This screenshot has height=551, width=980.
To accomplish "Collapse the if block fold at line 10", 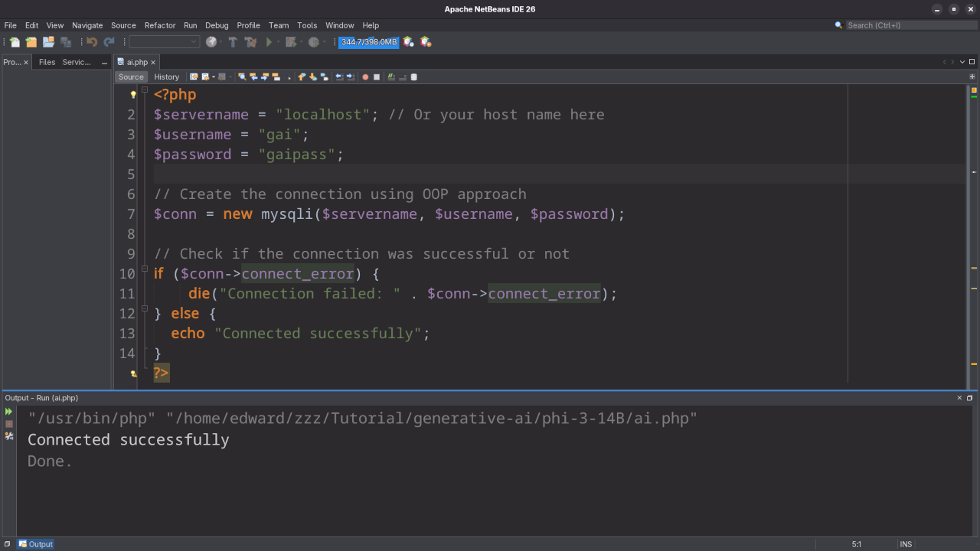I will [x=144, y=269].
